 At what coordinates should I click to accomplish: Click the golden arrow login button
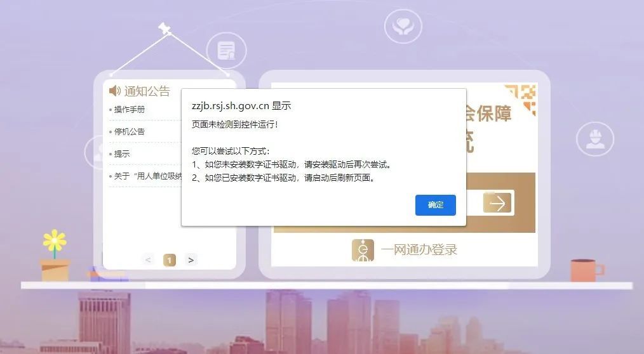pos(498,203)
